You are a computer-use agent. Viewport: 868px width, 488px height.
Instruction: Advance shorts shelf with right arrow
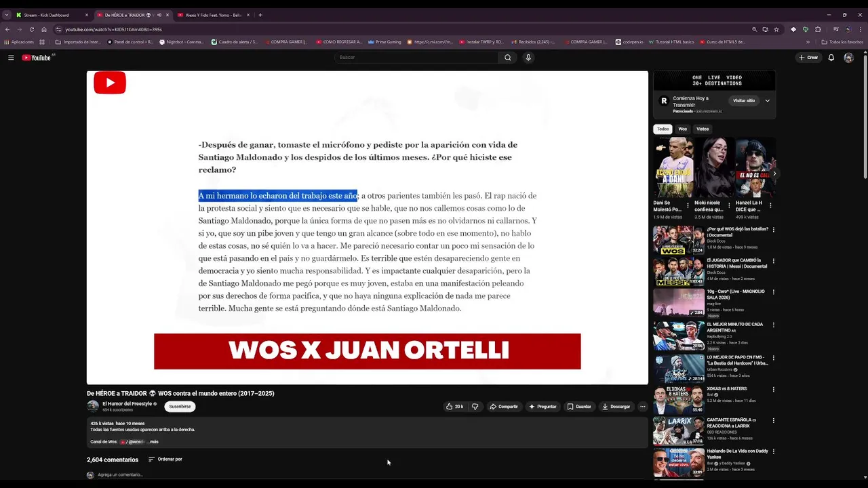click(x=774, y=174)
